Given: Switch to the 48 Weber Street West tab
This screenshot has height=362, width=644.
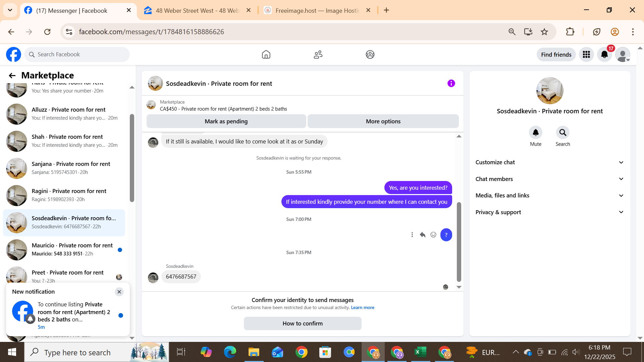Looking at the screenshot, I should (197, 10).
